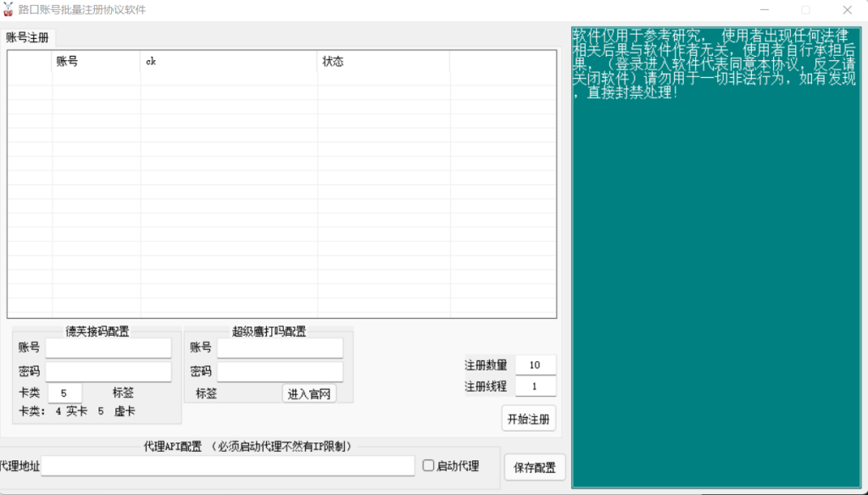The image size is (868, 495).
Task: Switch to the 账号注册 tab
Action: (x=28, y=37)
